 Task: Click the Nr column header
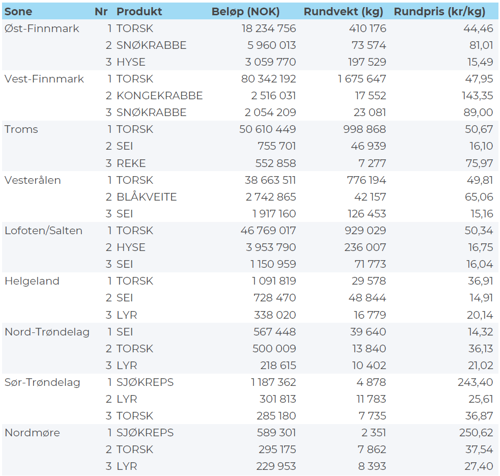101,12
